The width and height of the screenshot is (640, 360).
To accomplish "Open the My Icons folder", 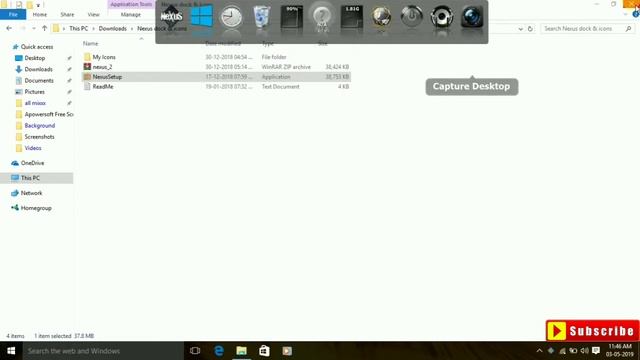I will (104, 57).
